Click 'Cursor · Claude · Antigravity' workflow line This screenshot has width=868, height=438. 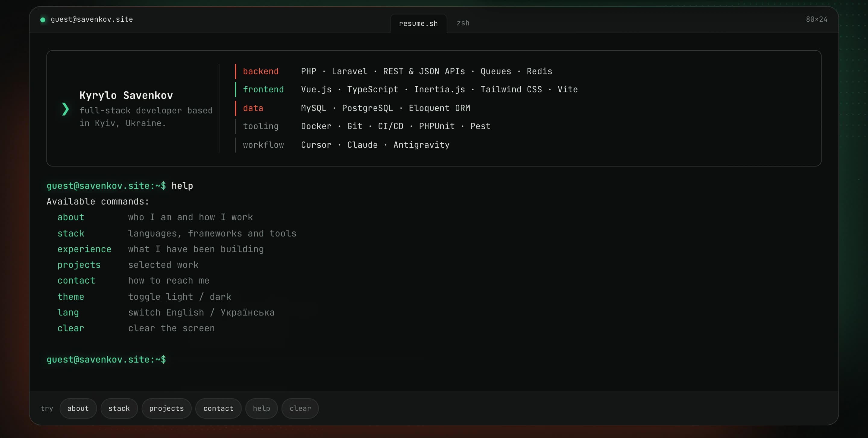click(x=375, y=145)
